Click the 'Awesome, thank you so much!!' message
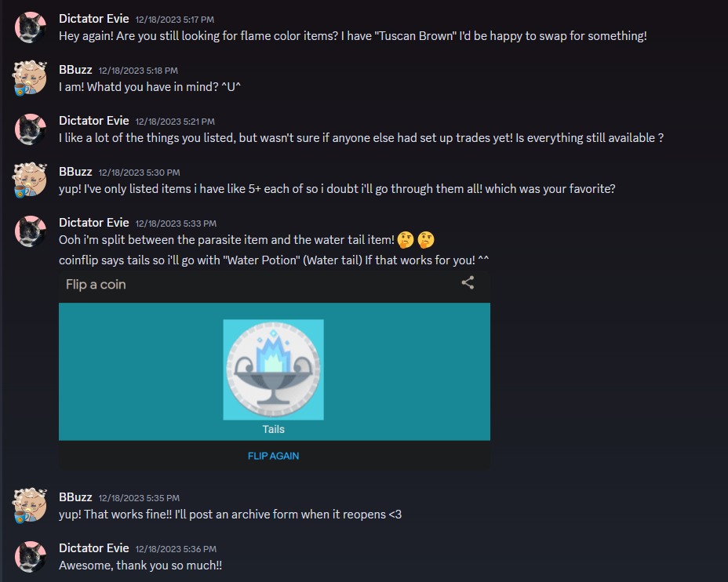Screen dimensions: 728x582 [140, 566]
